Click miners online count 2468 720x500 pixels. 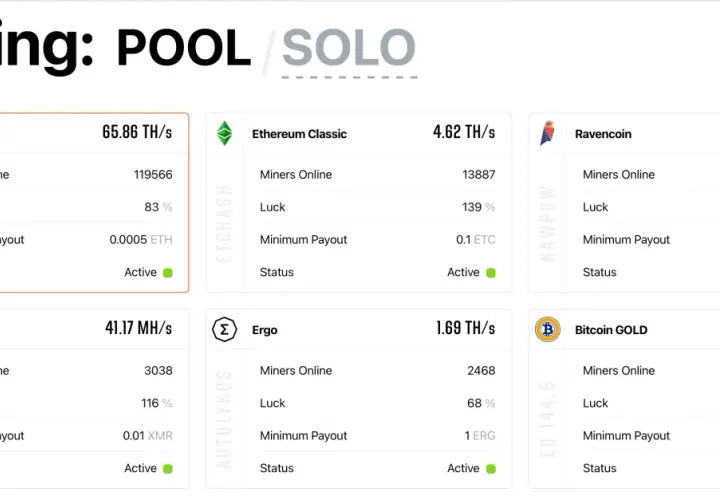click(x=481, y=371)
